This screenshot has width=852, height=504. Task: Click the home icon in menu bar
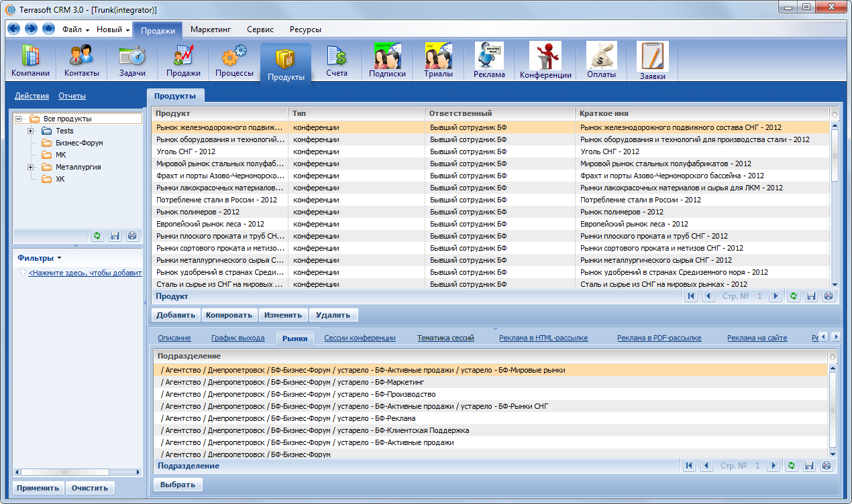(x=48, y=29)
